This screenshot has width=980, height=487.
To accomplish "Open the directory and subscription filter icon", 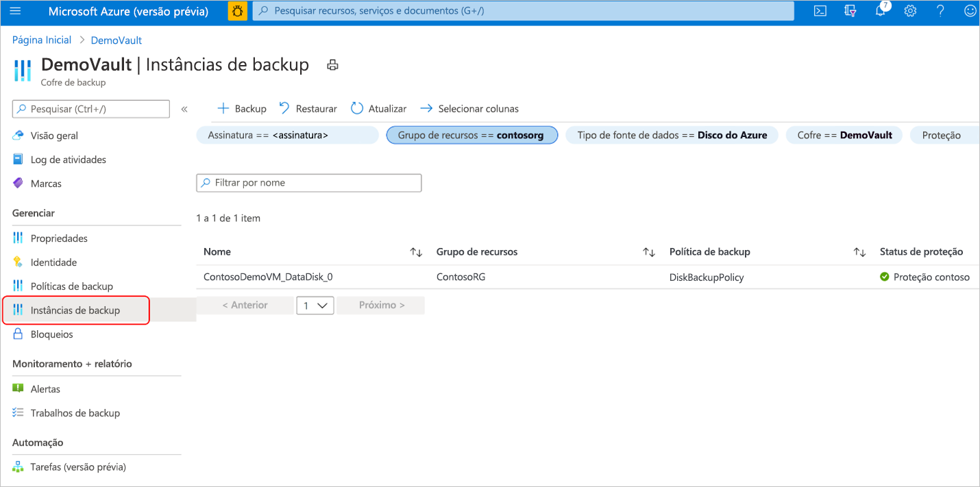I will (x=850, y=11).
